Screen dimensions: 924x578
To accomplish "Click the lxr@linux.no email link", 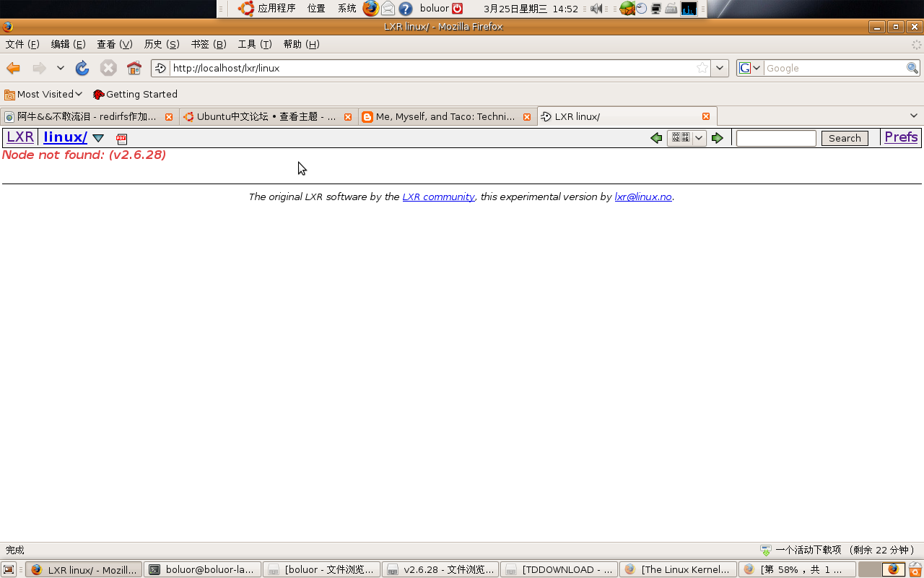I will [x=643, y=197].
